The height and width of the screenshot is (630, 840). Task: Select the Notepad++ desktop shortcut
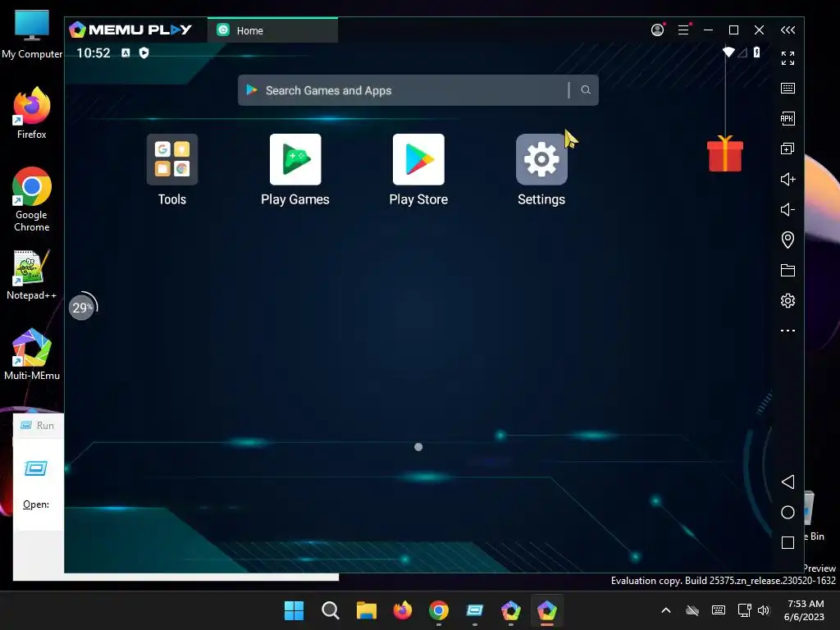(x=32, y=275)
